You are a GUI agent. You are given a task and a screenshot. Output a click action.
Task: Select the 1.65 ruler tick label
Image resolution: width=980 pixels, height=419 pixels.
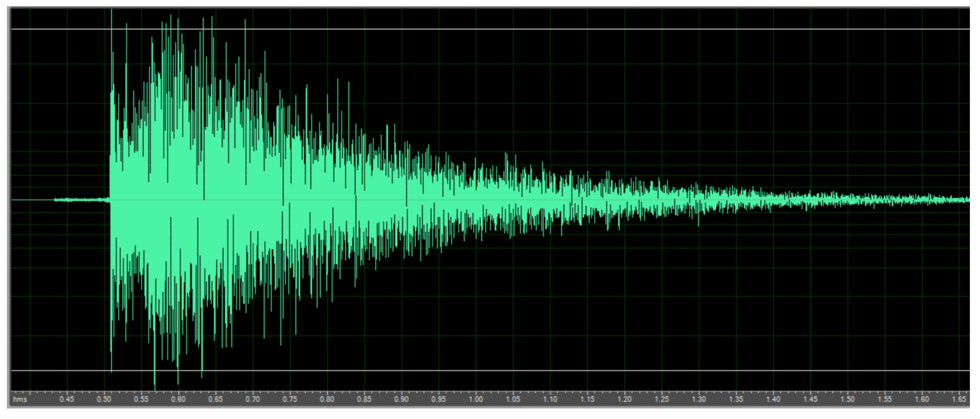point(959,399)
